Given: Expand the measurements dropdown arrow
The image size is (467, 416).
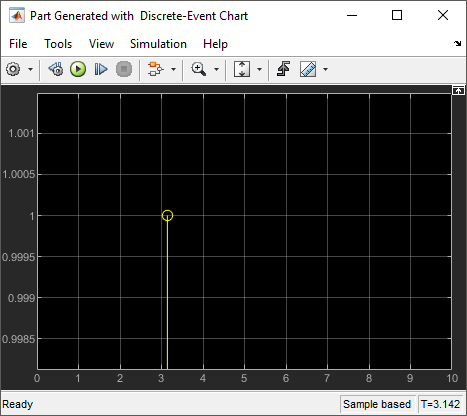Looking at the screenshot, I should click(325, 69).
